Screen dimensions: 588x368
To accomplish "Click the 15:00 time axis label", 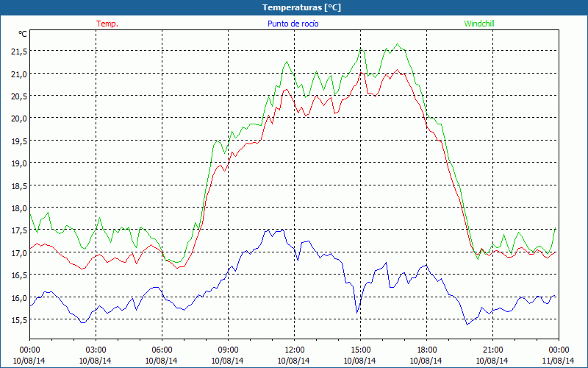I will click(x=360, y=350).
